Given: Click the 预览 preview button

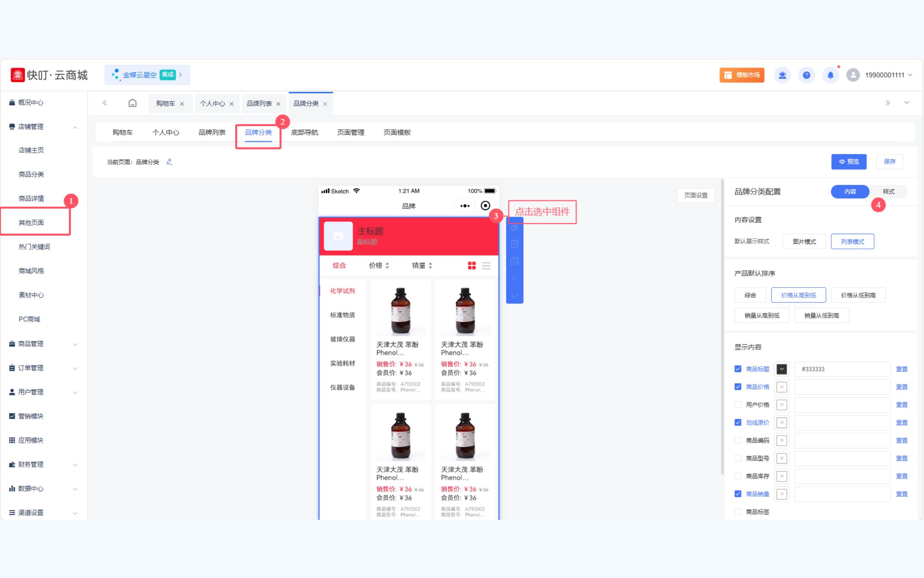Looking at the screenshot, I should [x=849, y=162].
